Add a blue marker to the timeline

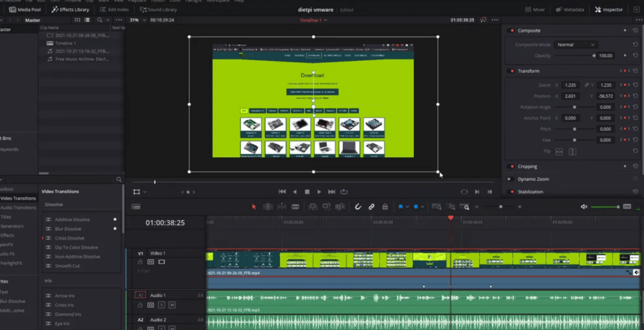(416, 207)
